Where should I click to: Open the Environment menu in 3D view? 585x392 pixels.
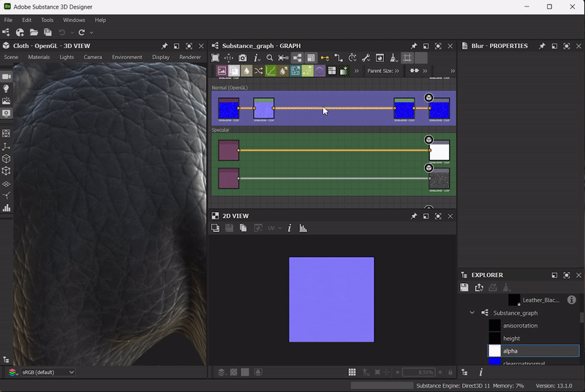[x=127, y=57]
